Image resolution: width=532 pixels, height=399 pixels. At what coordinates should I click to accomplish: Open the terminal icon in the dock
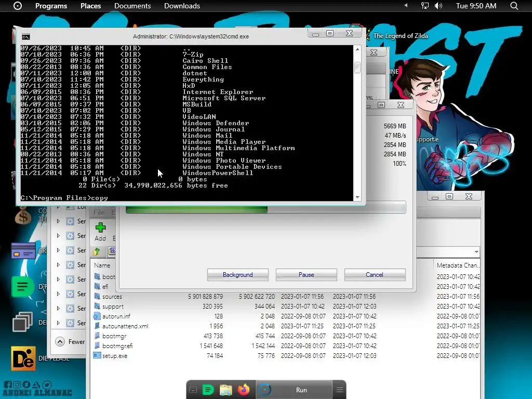[193, 390]
